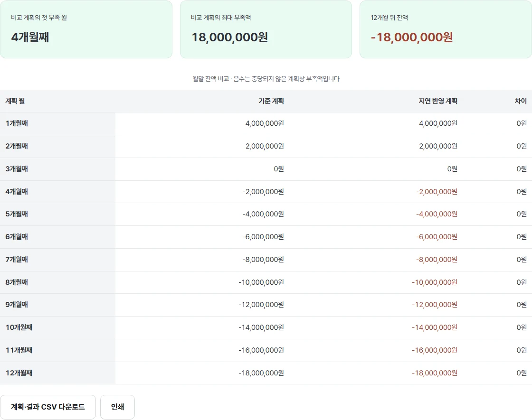Click the black -12,000,000원 기준 계획 cell

(x=261, y=304)
